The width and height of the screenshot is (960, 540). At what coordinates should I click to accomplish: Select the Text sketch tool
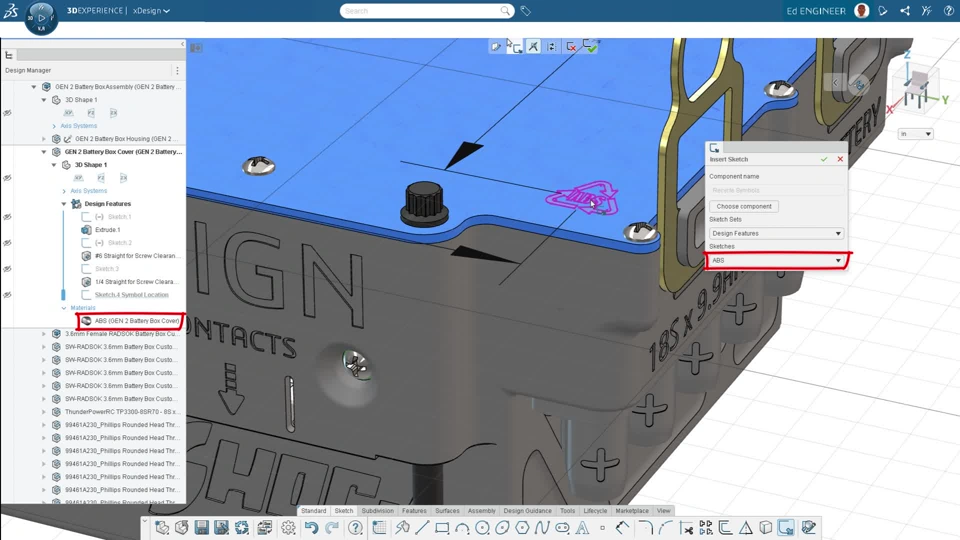[582, 528]
